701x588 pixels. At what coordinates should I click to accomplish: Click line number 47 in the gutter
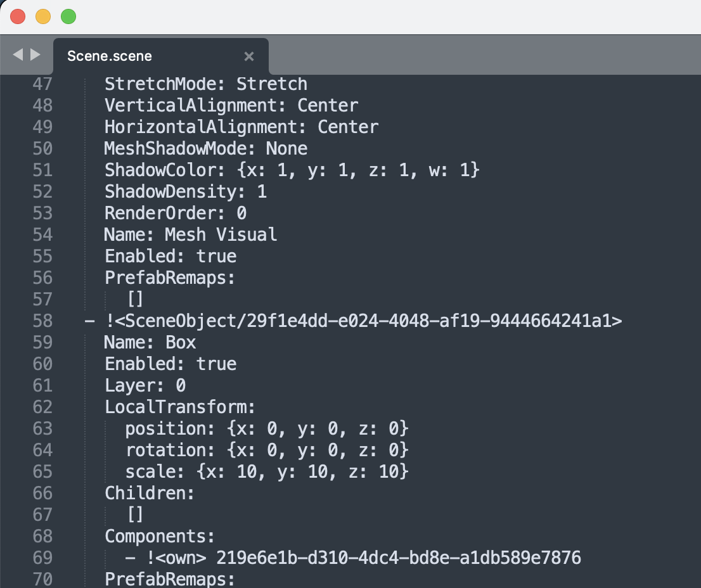pyautogui.click(x=42, y=84)
